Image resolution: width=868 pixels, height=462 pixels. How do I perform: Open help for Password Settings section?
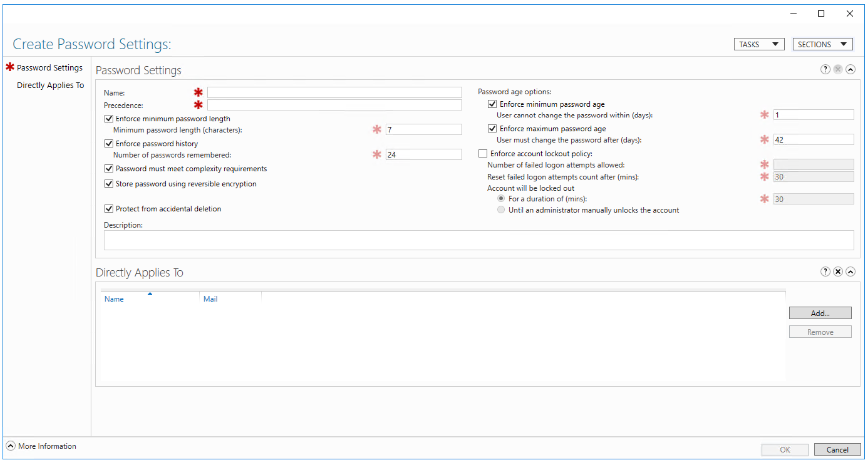click(825, 69)
